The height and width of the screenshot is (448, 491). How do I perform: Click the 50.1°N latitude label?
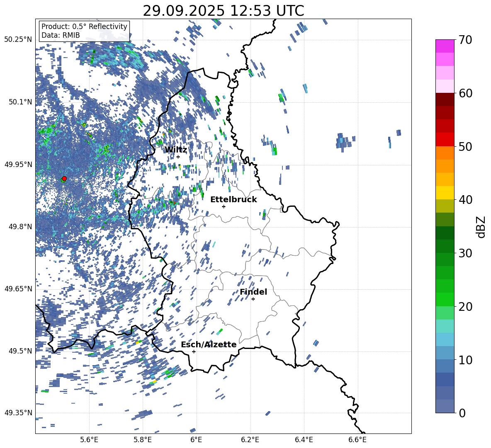pyautogui.click(x=20, y=102)
